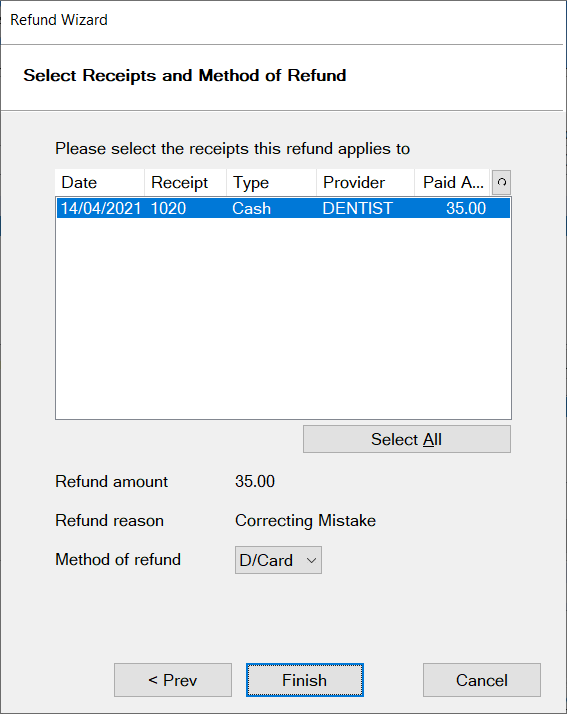Image resolution: width=567 pixels, height=714 pixels.
Task: Select receipt row dated 14/04/2021
Action: tap(283, 208)
